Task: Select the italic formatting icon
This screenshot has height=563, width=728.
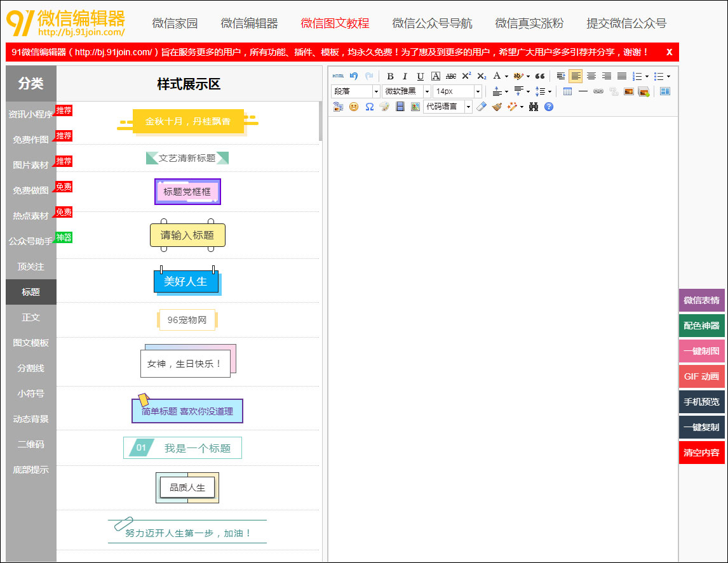Action: tap(404, 76)
